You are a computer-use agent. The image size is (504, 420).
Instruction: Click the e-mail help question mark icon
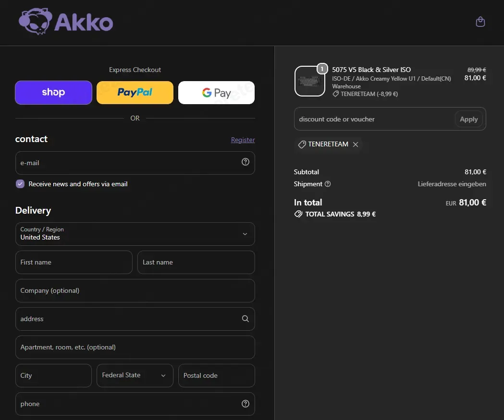pyautogui.click(x=245, y=162)
